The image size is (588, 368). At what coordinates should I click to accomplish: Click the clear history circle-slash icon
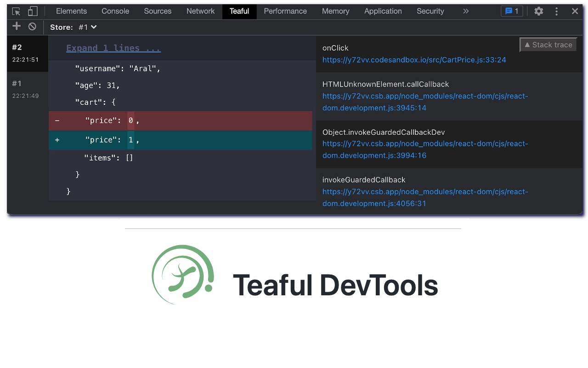[x=32, y=27]
